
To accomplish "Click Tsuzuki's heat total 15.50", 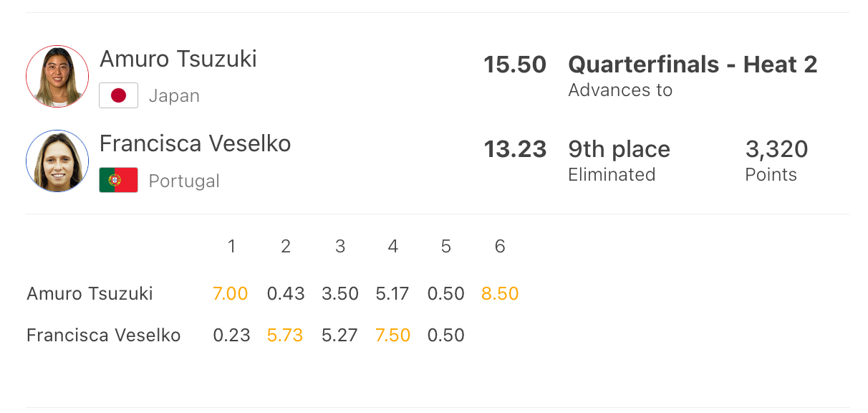I will point(515,65).
